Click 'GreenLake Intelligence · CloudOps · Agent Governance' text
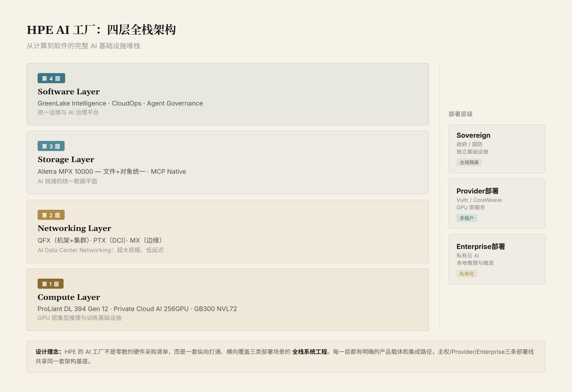The image size is (572, 392). 120,103
